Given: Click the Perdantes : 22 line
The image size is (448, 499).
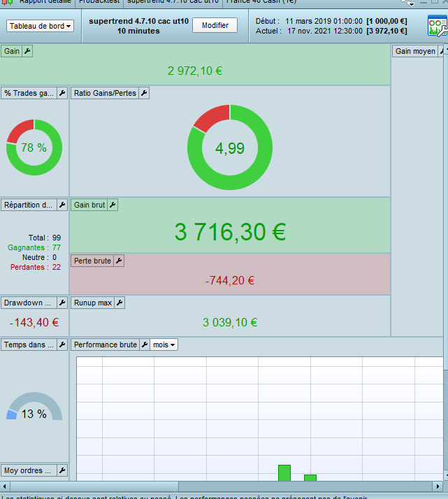Looking at the screenshot, I should [36, 267].
